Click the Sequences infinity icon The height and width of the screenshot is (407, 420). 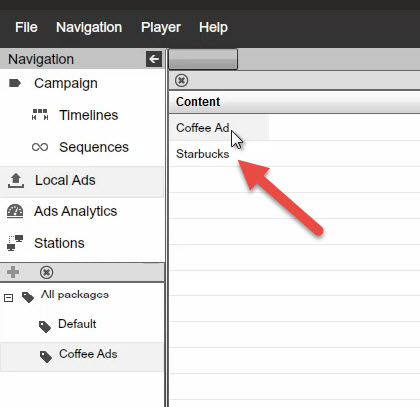(x=40, y=147)
